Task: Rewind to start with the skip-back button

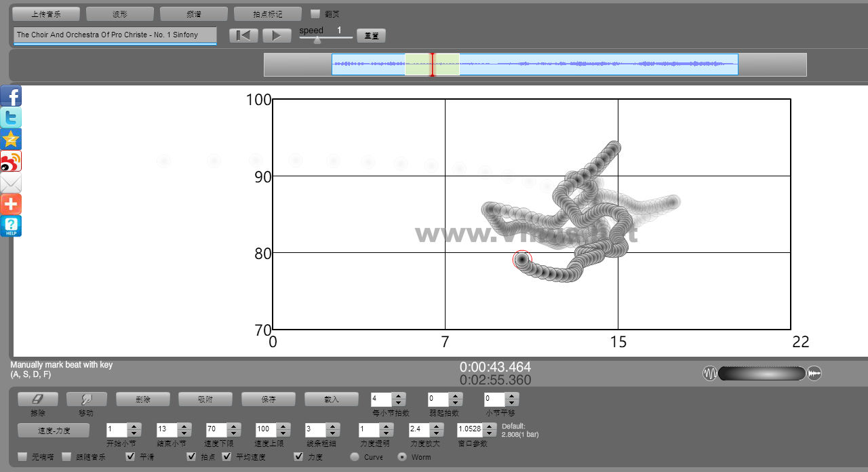Action: click(243, 36)
